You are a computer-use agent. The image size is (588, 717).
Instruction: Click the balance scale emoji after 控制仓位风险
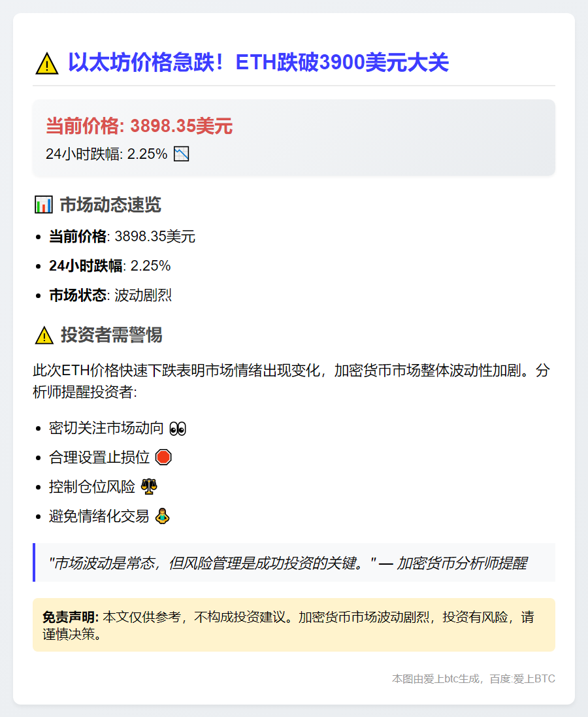tap(149, 486)
